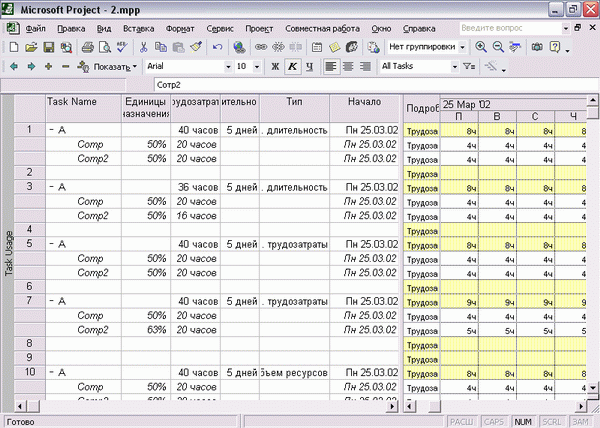Add task notes with the yellow note icon
The height and width of the screenshot is (428, 600).
coord(334,47)
